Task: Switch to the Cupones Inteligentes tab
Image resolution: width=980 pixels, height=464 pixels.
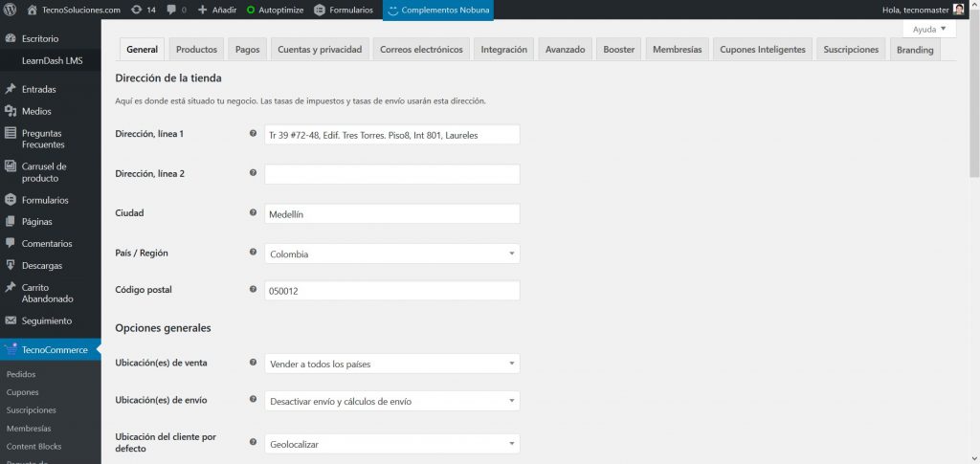Action: point(763,50)
